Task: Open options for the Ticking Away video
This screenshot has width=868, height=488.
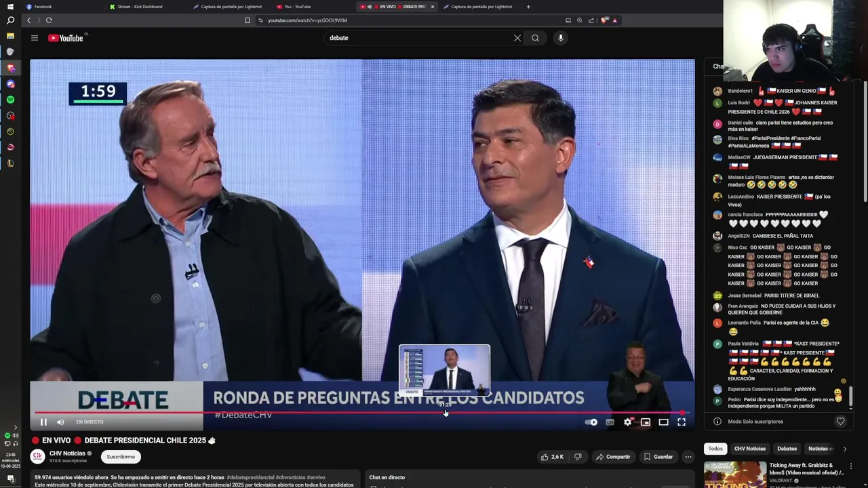Action: [851, 466]
